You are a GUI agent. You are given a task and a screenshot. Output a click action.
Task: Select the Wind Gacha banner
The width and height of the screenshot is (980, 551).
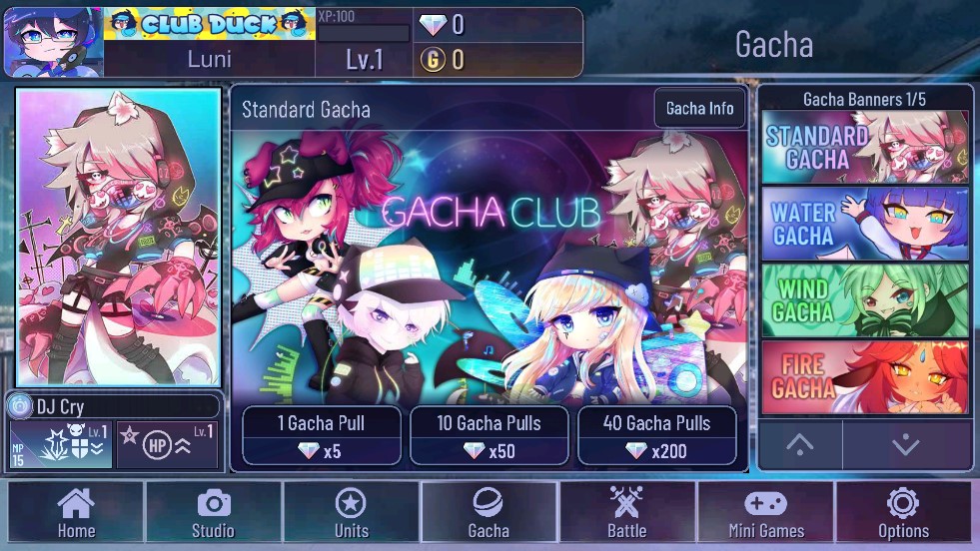pos(865,300)
